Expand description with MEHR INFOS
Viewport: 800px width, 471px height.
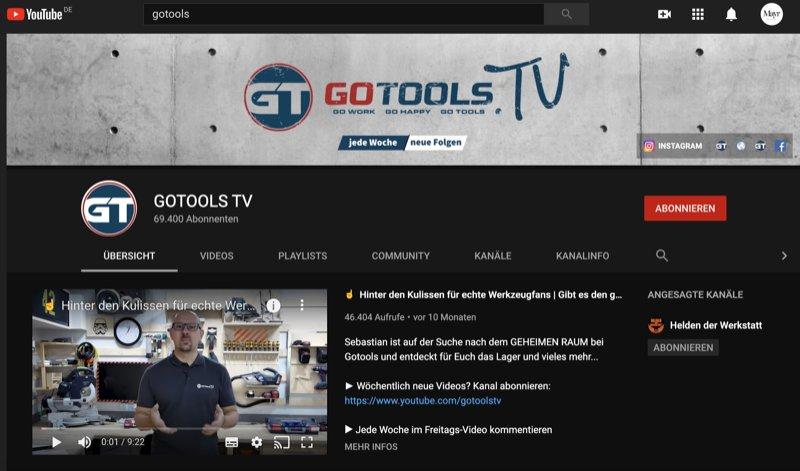click(371, 447)
